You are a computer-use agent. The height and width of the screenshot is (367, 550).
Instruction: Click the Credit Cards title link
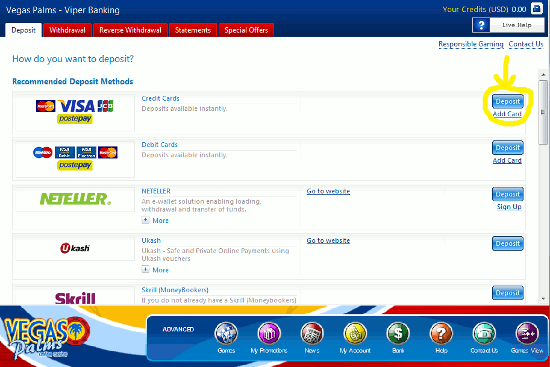160,99
